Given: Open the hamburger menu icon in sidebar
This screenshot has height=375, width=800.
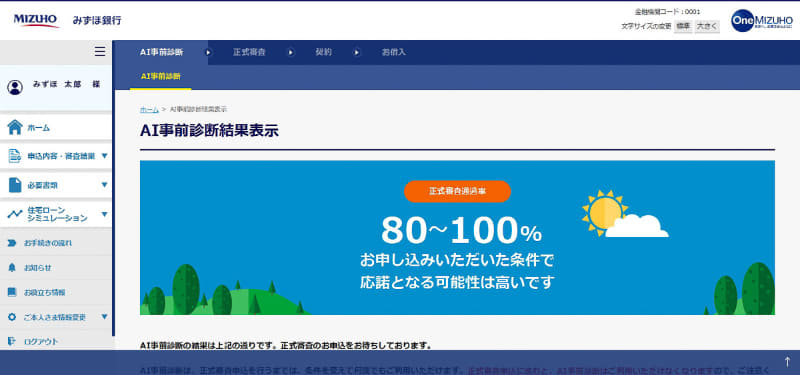Looking at the screenshot, I should 100,52.
